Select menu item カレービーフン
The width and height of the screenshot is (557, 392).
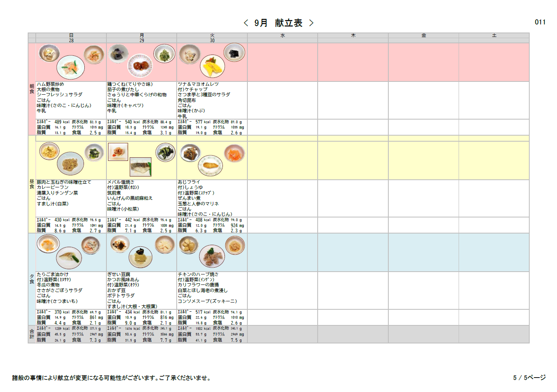53,187
